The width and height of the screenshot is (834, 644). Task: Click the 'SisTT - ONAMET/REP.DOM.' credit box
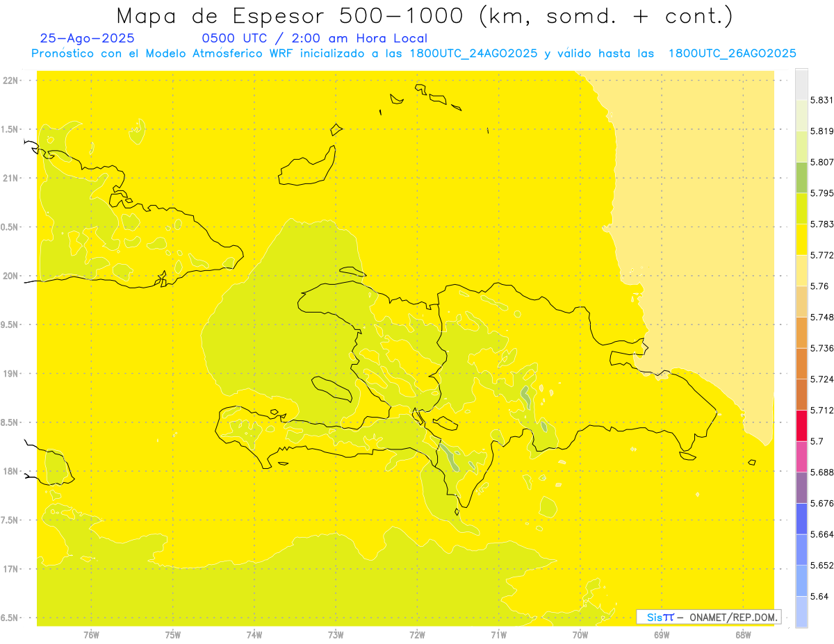tap(708, 617)
